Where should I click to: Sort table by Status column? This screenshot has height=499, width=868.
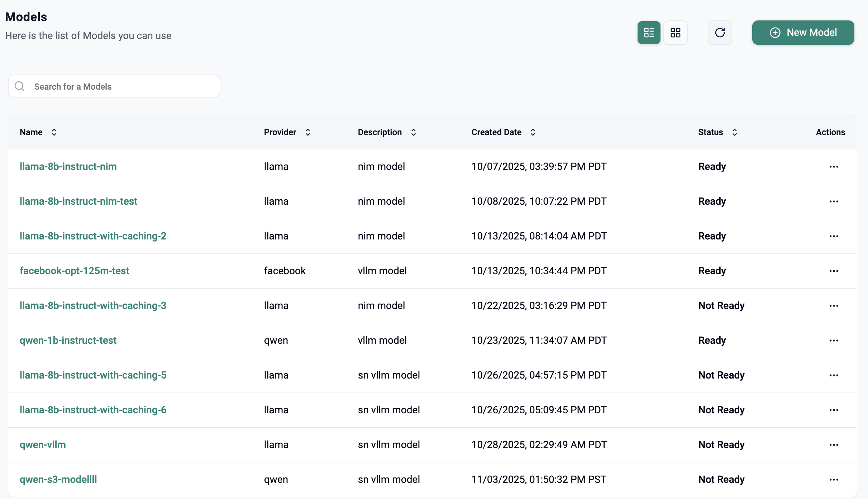pos(734,132)
